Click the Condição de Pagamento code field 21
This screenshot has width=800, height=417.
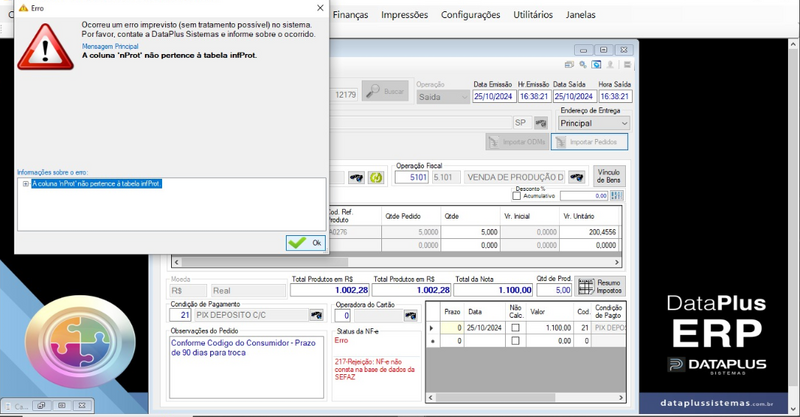click(x=180, y=315)
